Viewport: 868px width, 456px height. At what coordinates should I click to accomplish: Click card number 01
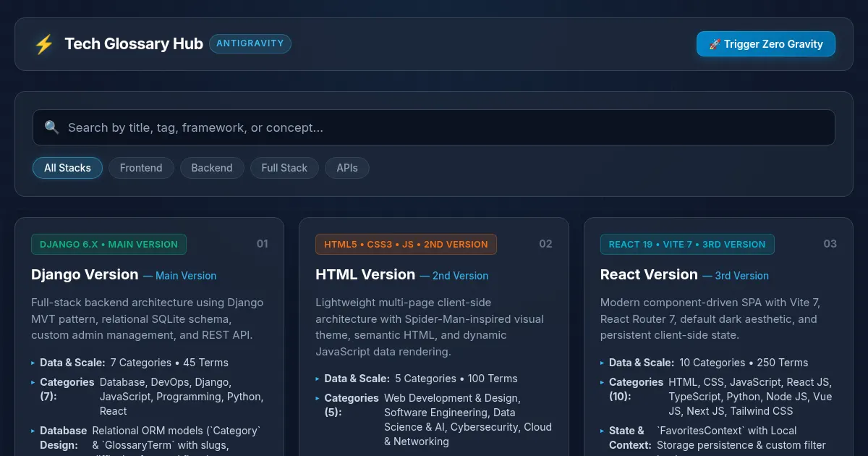pos(263,244)
